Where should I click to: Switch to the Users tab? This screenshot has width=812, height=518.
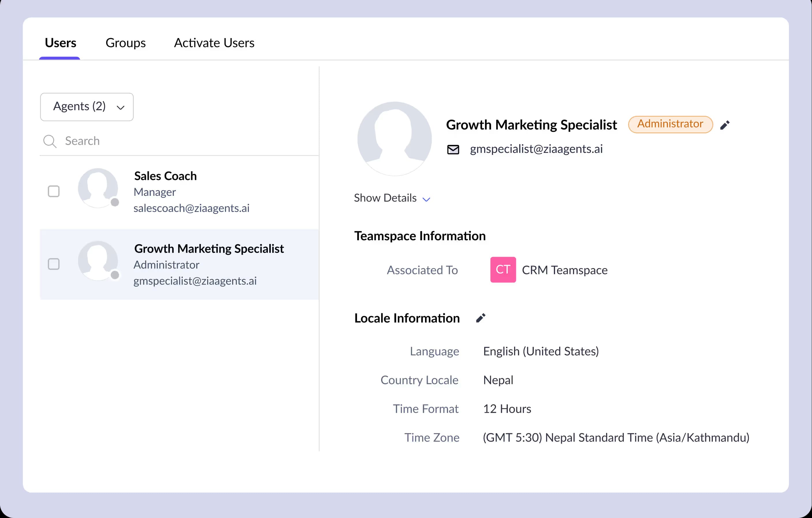[60, 43]
